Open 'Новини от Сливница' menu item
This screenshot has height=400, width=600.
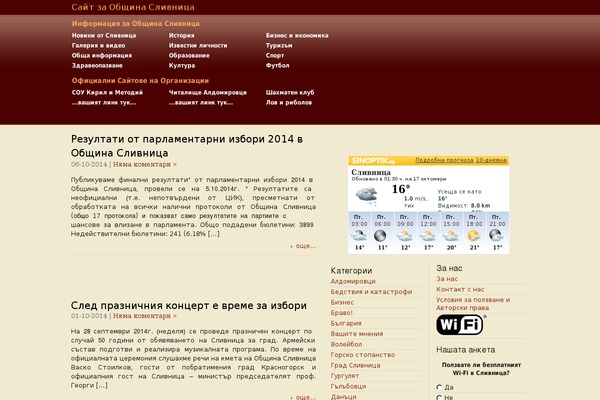(104, 35)
